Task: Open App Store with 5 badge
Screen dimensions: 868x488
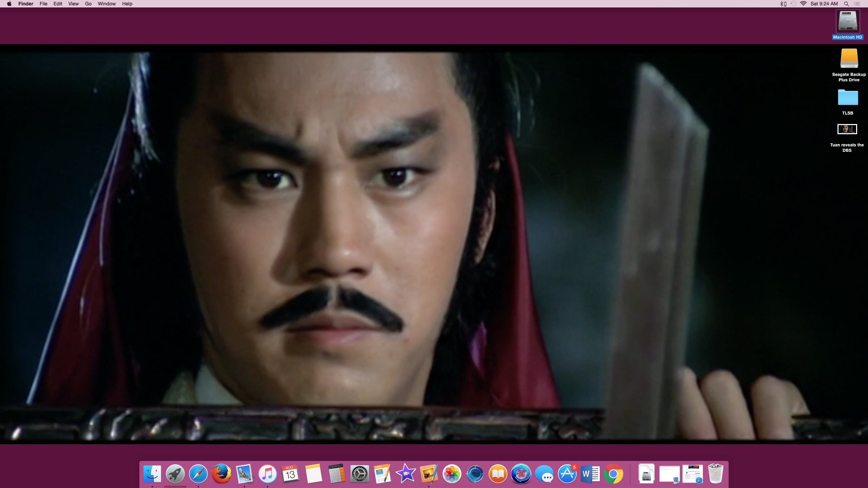Action: pos(567,473)
